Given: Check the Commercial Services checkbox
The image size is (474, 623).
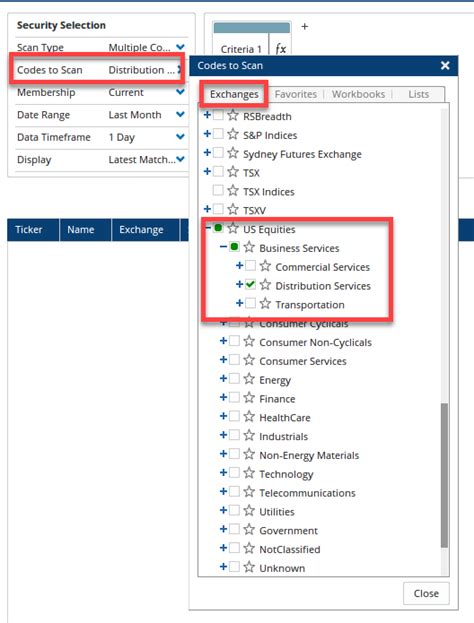Looking at the screenshot, I should click(250, 265).
